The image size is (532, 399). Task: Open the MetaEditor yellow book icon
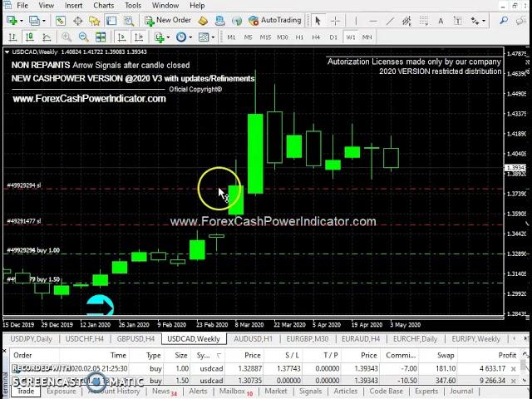pos(203,21)
